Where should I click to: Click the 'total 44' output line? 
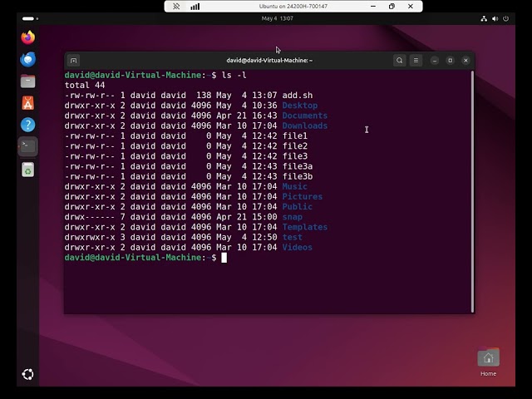[85, 85]
